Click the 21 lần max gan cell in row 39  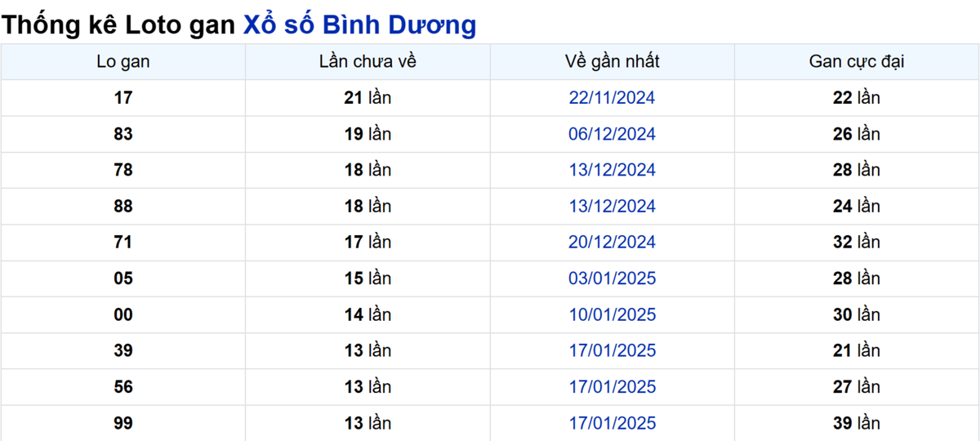point(857,350)
